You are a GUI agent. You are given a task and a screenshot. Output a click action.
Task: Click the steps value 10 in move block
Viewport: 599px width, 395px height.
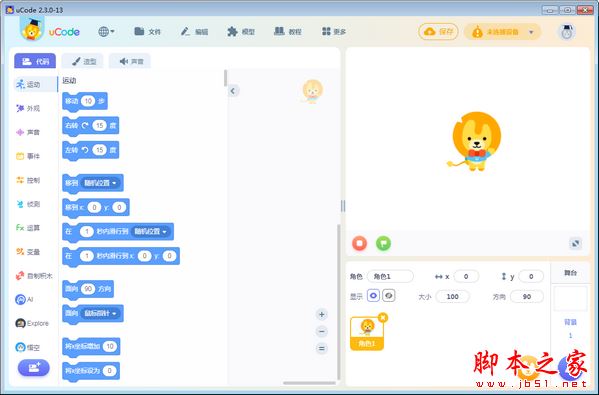(x=88, y=101)
